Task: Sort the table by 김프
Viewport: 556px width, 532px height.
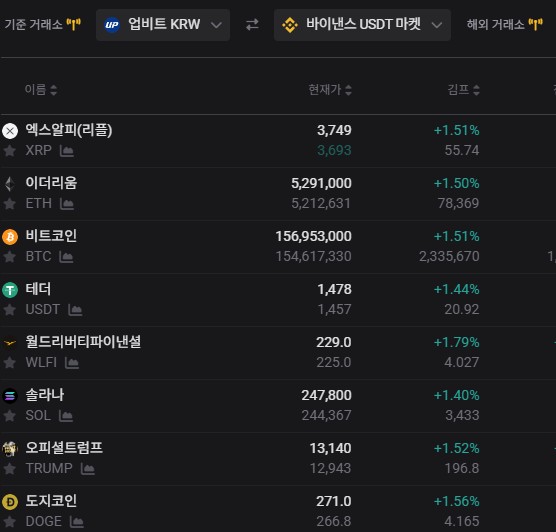Action: (463, 89)
